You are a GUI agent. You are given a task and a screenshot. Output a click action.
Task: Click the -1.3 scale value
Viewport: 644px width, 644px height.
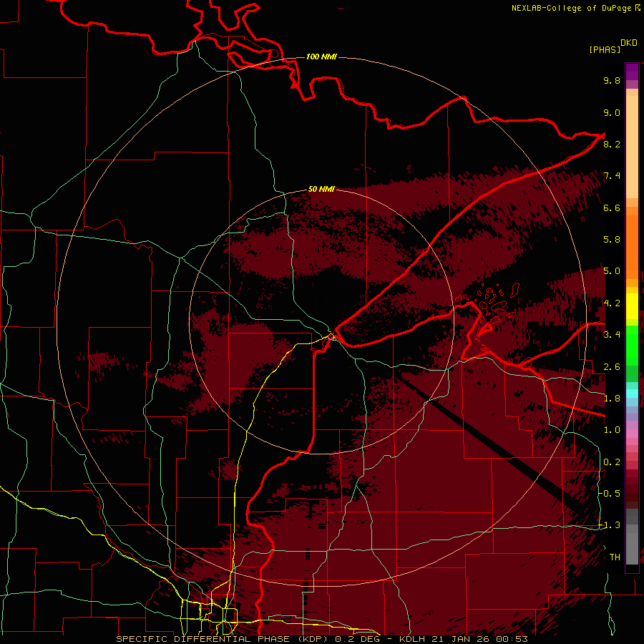point(610,525)
